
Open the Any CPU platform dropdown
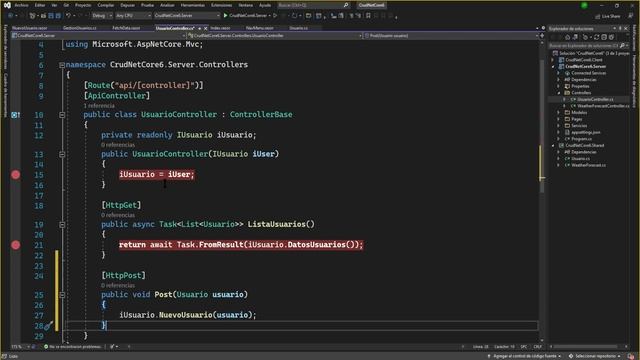click(133, 16)
